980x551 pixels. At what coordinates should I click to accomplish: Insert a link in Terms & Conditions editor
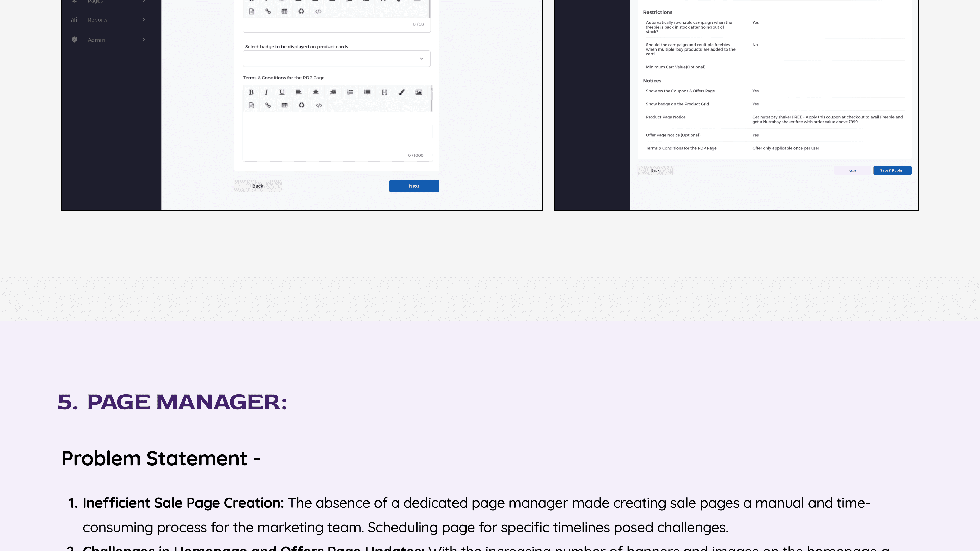coord(268,105)
